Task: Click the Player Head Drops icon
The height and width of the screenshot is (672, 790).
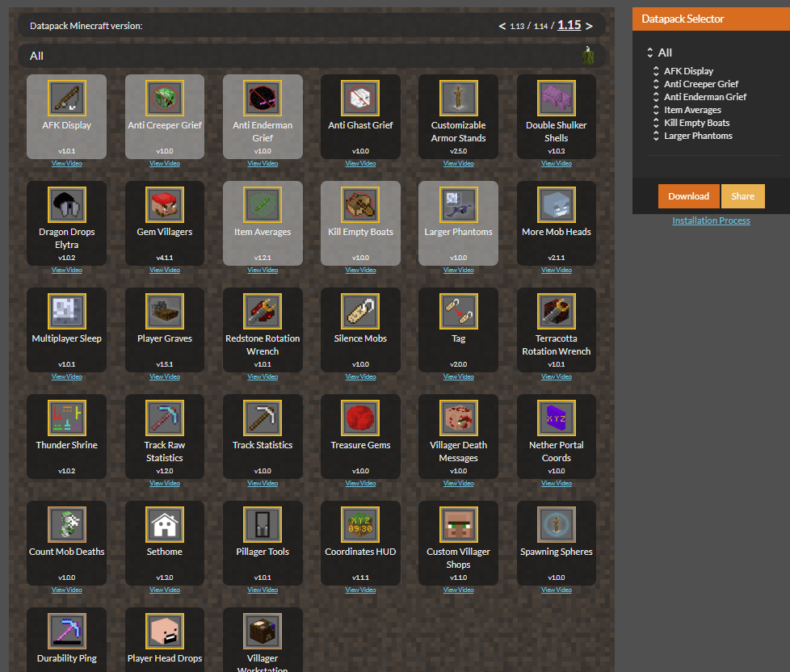Action: point(165,631)
